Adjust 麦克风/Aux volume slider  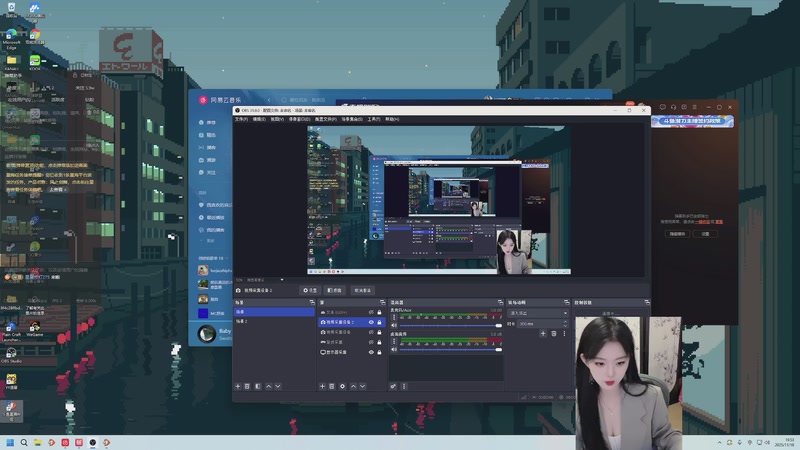[451, 326]
